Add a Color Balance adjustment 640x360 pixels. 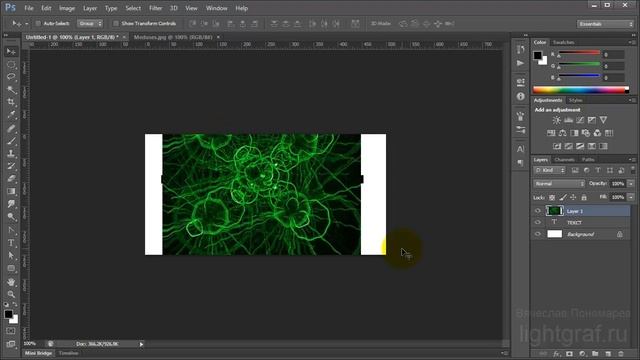(562, 133)
